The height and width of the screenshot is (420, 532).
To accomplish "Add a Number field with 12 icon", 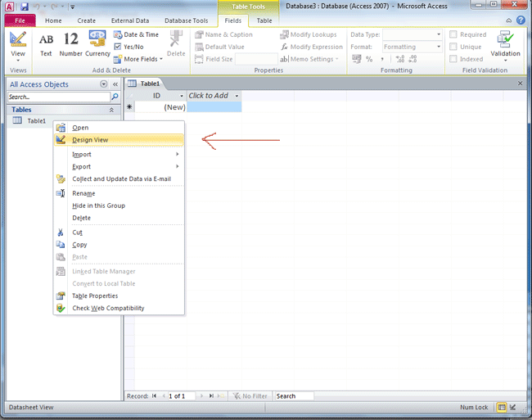I will pos(71,44).
